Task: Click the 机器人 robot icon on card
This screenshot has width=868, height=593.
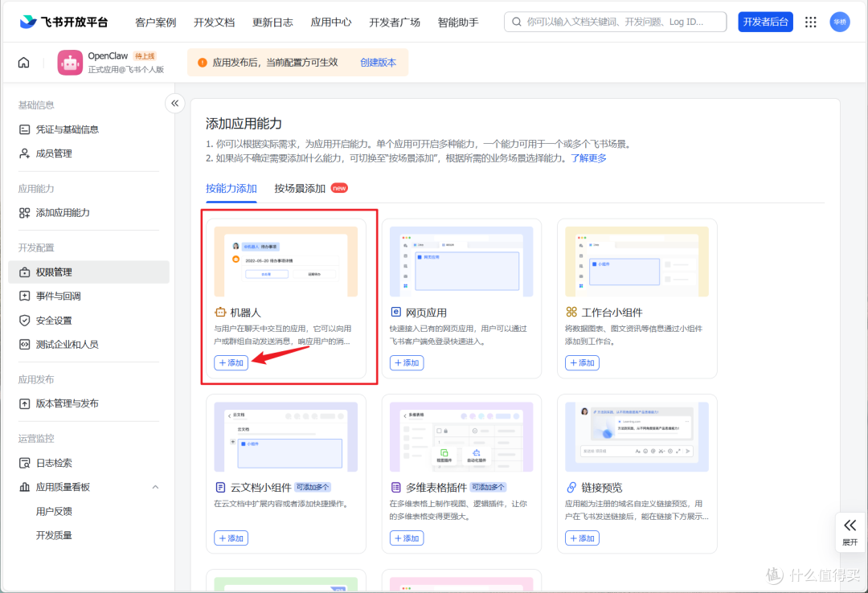Action: tap(219, 313)
